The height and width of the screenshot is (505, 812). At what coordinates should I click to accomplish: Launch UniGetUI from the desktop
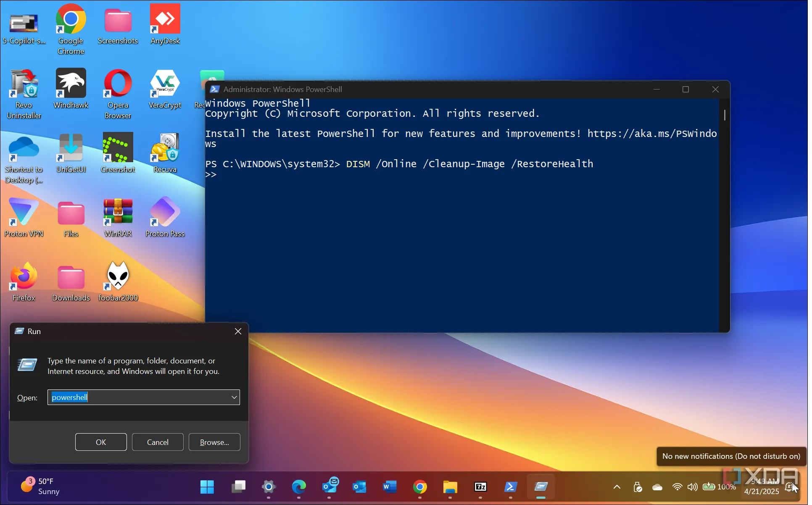click(x=71, y=153)
